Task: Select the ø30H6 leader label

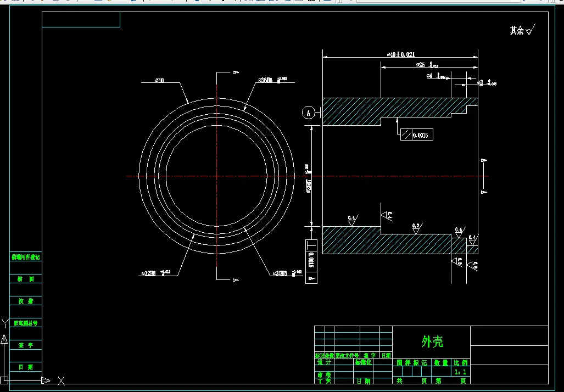Action: click(x=287, y=273)
